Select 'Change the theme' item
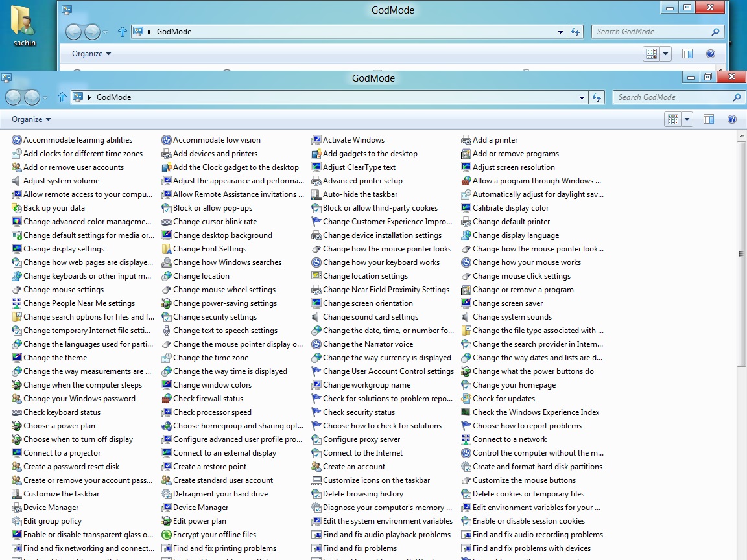747x560 pixels. (x=55, y=358)
